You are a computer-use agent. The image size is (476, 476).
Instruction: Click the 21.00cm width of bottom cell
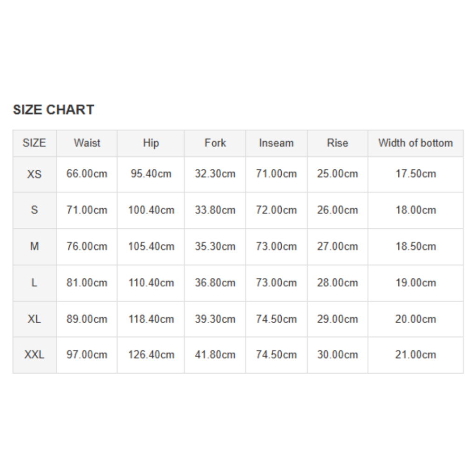(416, 355)
